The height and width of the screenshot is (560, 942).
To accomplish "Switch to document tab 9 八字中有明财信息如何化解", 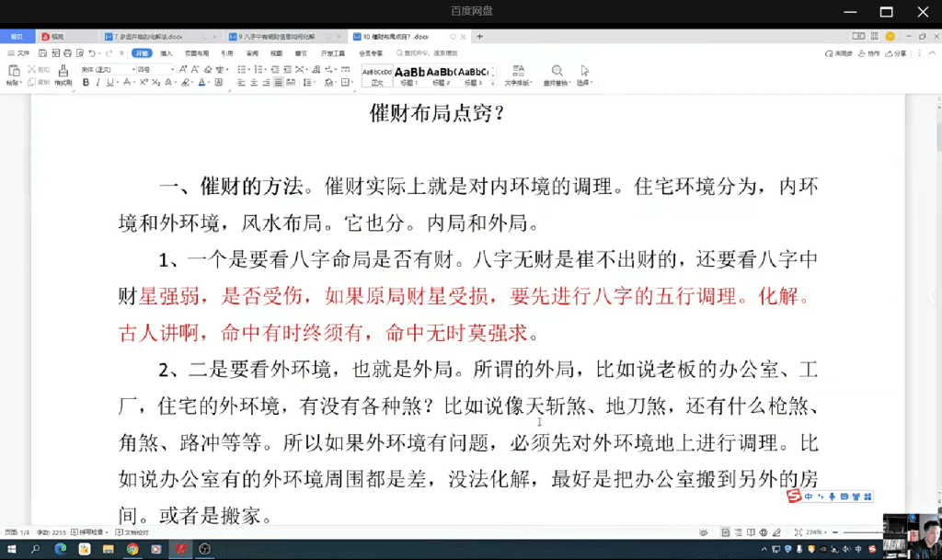I will [x=285, y=37].
